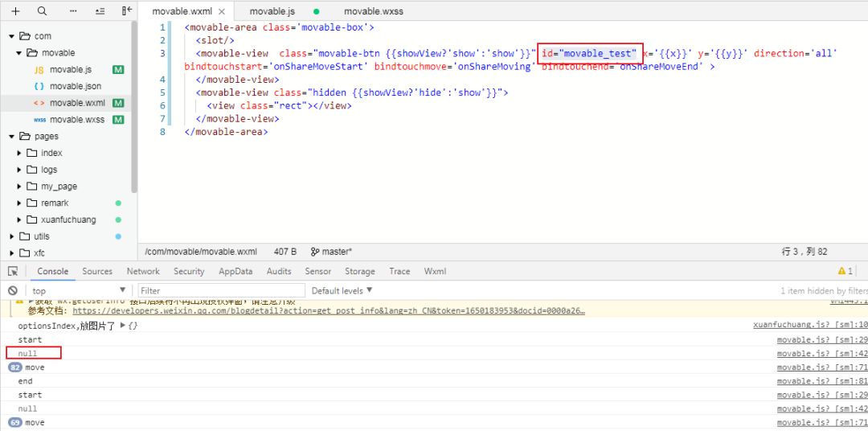Open the Storage devtools tab
The width and height of the screenshot is (868, 431).
pyautogui.click(x=360, y=271)
